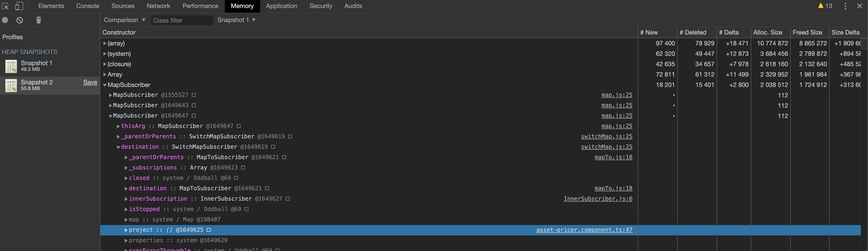The height and width of the screenshot is (251, 868).
Task: Click the Snapshot 2 thumbnail icon
Action: pyautogui.click(x=11, y=85)
